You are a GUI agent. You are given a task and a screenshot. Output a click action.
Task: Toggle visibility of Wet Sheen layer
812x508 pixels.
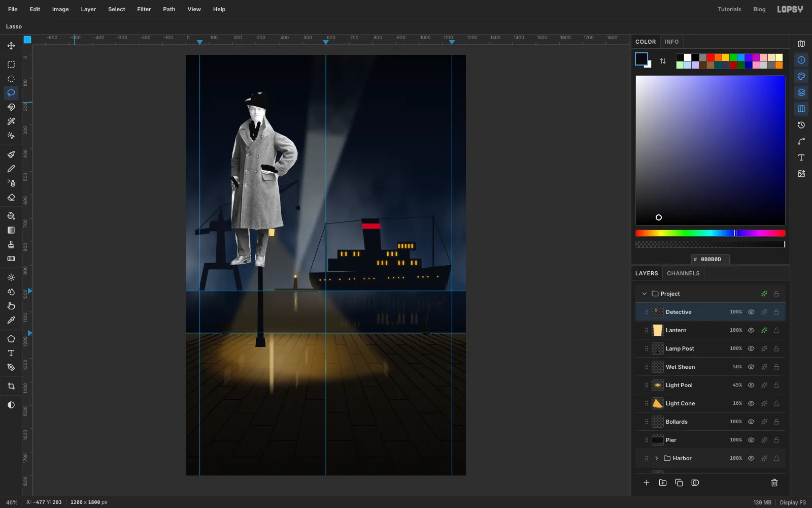click(751, 367)
